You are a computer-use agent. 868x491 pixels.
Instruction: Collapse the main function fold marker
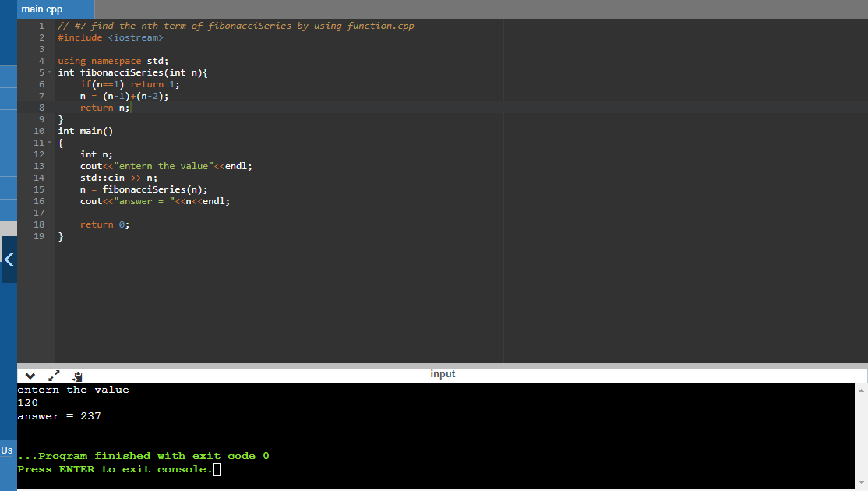(x=51, y=142)
